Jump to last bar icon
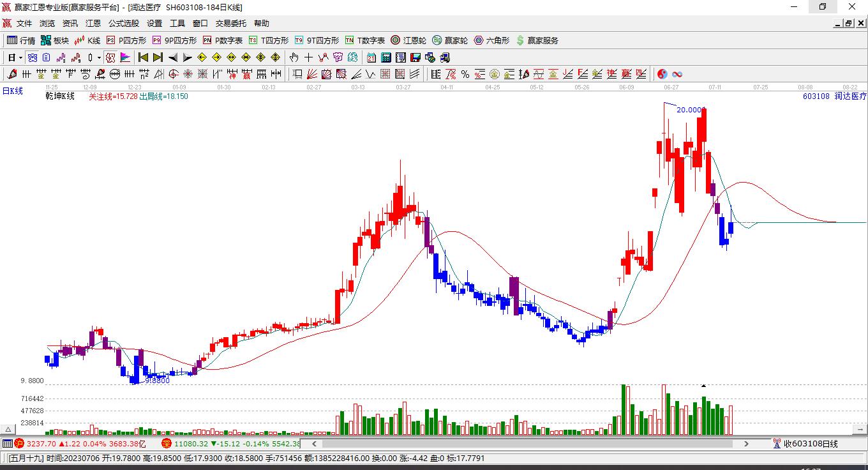 point(158,57)
